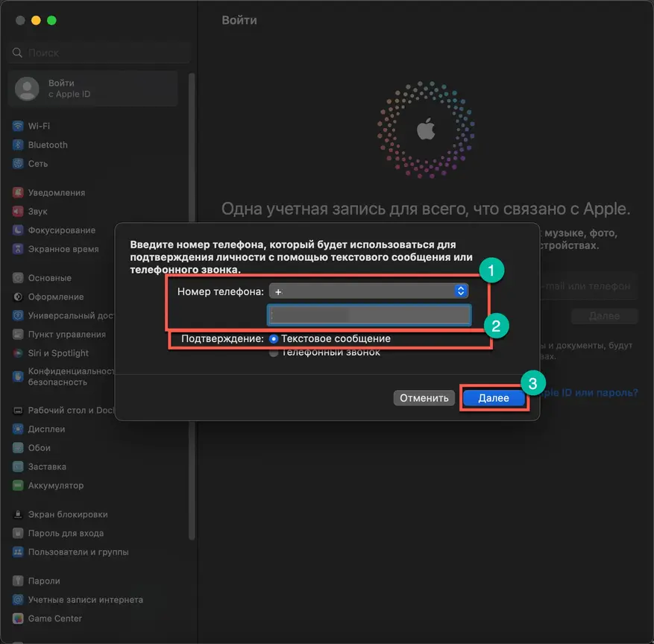This screenshot has width=654, height=644.
Task: Select Экран блокировки sidebar label
Action: 68,514
